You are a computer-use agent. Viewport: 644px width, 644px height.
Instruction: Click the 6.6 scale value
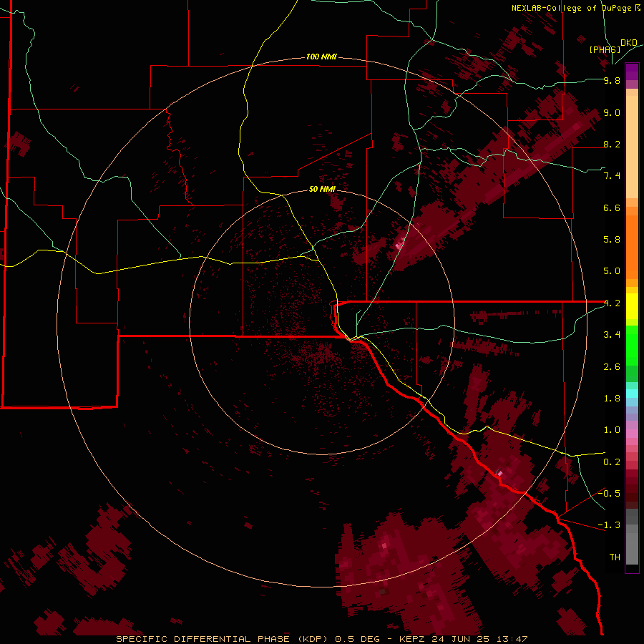click(x=612, y=208)
